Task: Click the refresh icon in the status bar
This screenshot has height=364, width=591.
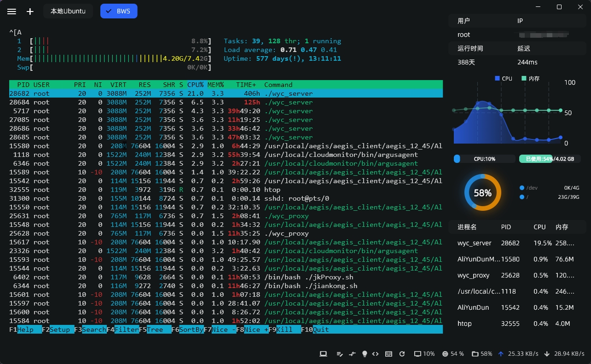Action: [402, 354]
